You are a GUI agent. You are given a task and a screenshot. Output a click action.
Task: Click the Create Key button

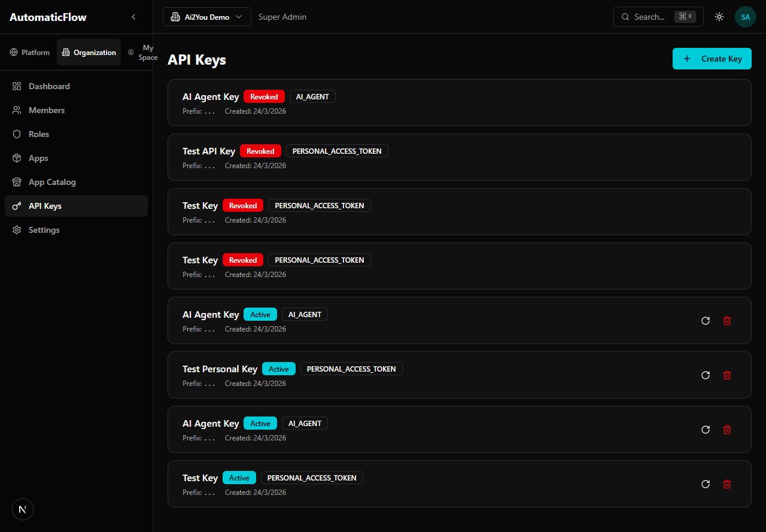tap(712, 59)
